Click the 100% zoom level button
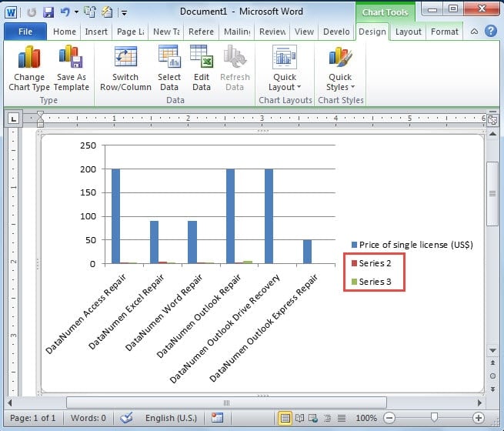 tap(366, 418)
